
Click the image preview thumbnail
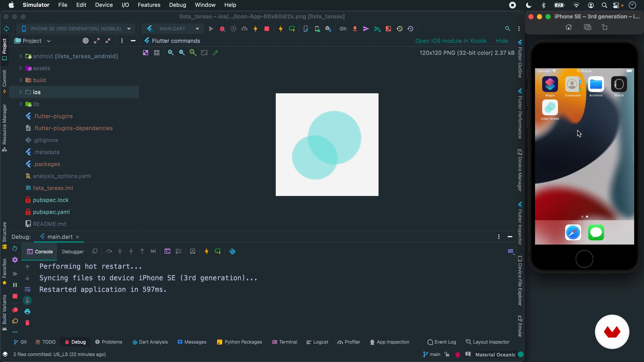point(327,145)
